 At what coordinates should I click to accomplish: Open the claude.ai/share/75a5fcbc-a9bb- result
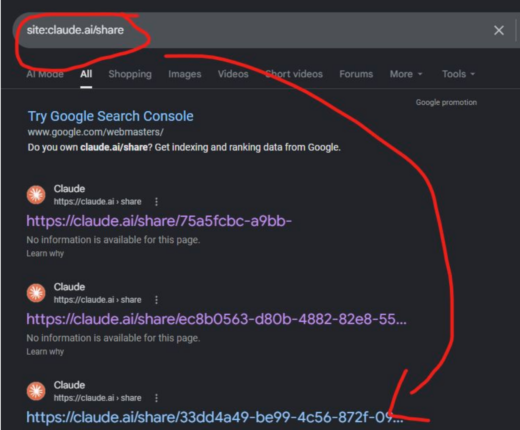(159, 221)
